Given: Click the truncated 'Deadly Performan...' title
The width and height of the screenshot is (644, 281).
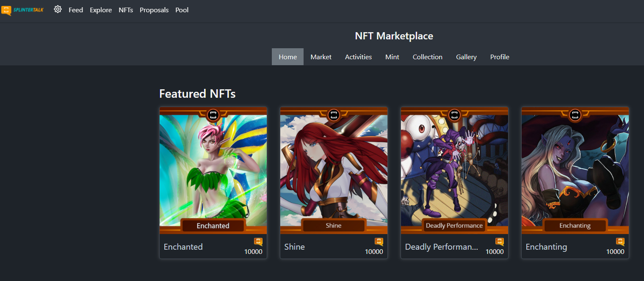Looking at the screenshot, I should pos(442,247).
